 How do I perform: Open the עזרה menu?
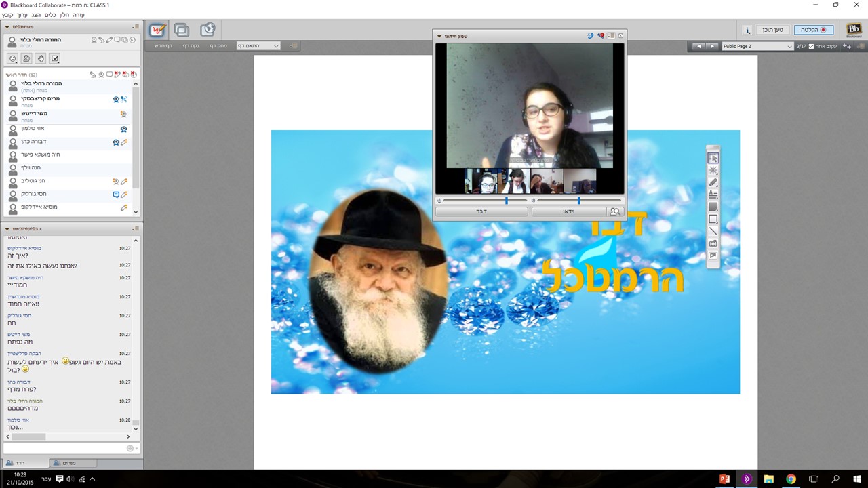point(80,14)
